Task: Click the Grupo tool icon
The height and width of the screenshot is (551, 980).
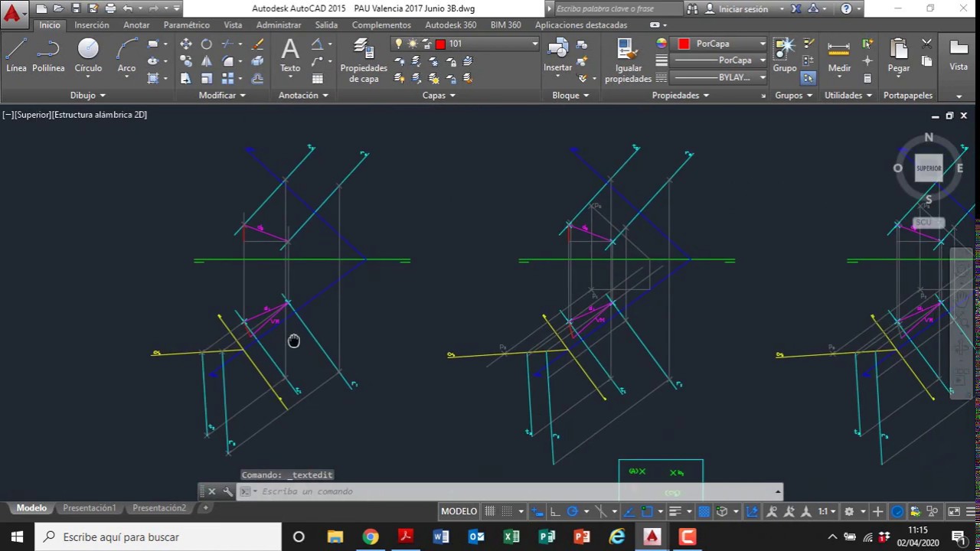Action: pyautogui.click(x=784, y=55)
